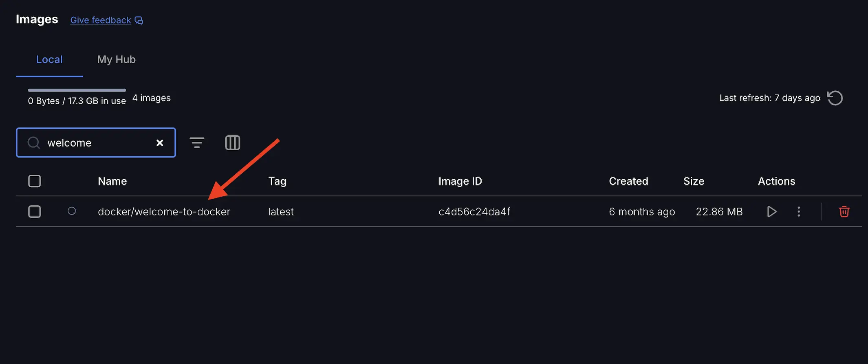868x364 pixels.
Task: Select all images via header checkbox
Action: click(x=34, y=181)
